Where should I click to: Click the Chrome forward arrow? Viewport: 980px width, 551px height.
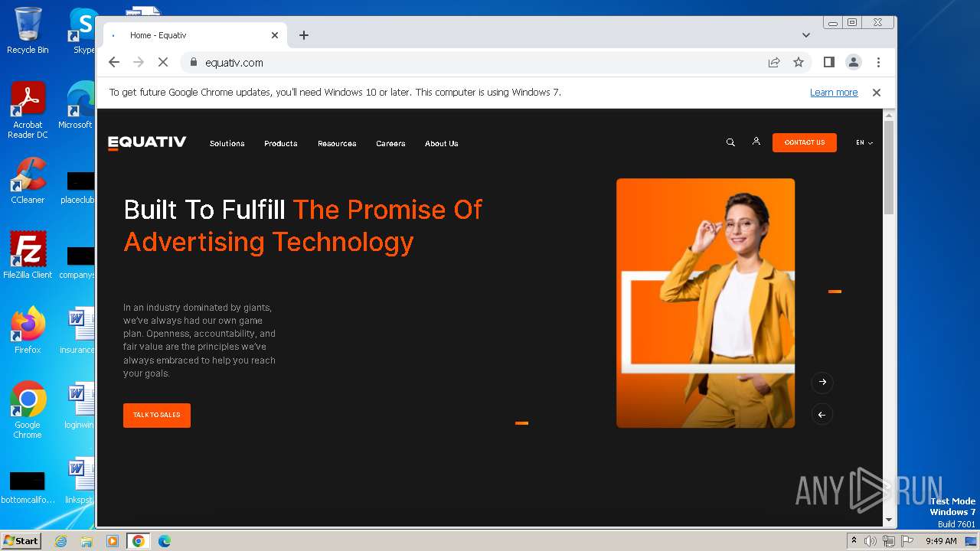pos(139,62)
